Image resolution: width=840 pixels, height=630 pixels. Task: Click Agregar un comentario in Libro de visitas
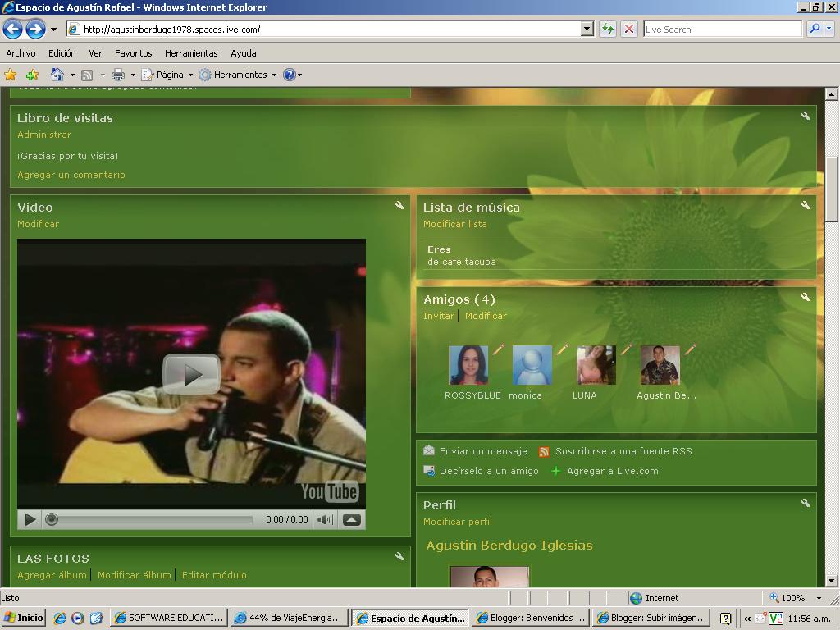71,175
